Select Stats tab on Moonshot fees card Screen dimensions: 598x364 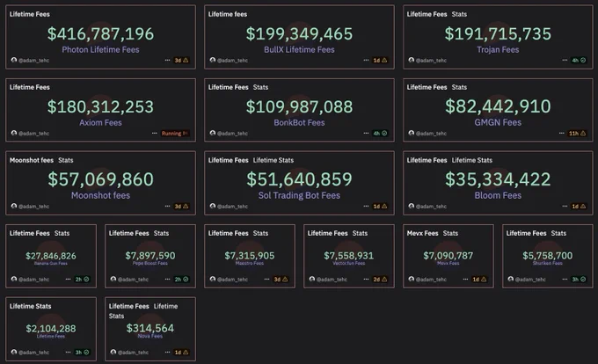[66, 160]
